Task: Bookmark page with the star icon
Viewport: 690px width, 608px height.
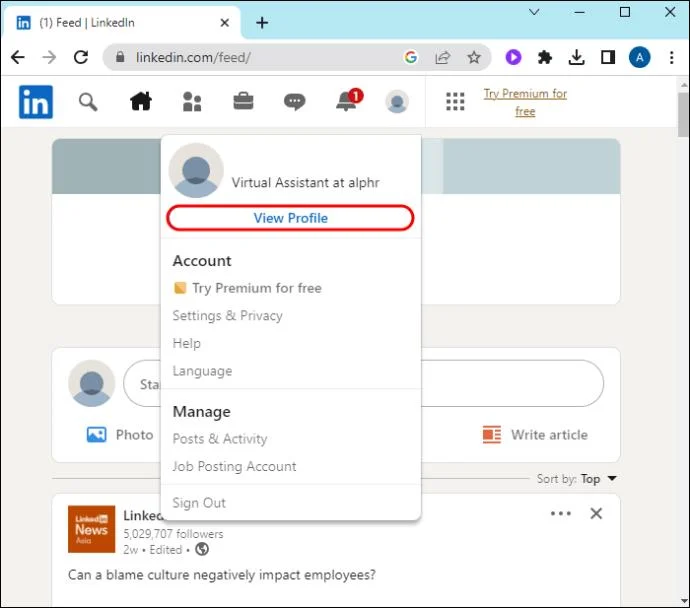Action: pyautogui.click(x=474, y=57)
